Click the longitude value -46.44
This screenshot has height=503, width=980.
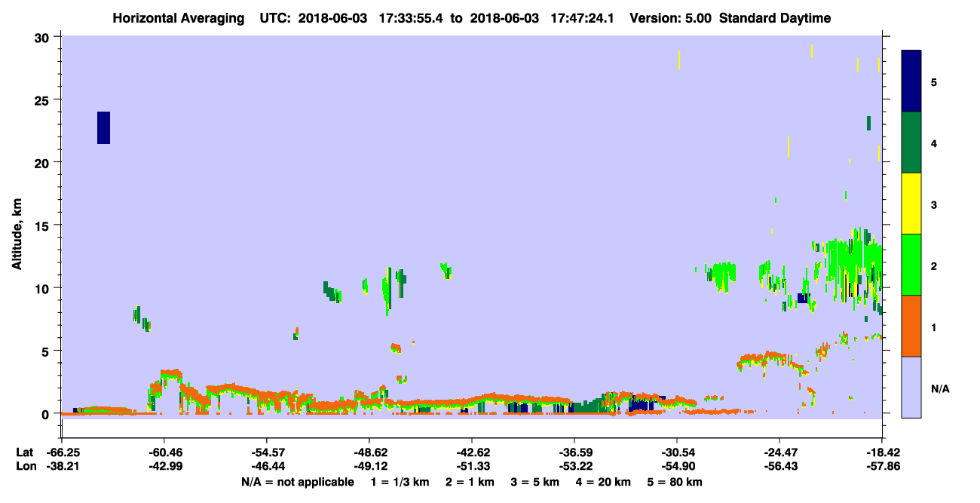[267, 467]
